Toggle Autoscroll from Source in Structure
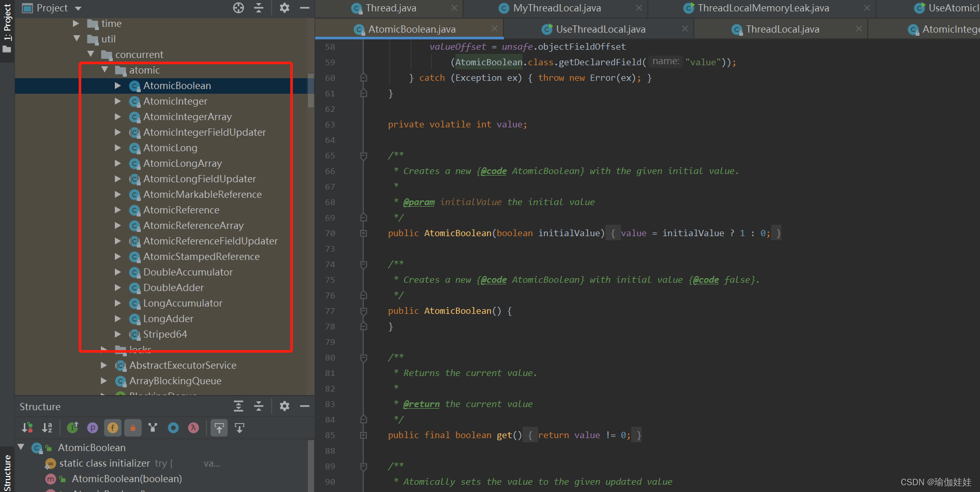This screenshot has width=980, height=492. click(240, 428)
